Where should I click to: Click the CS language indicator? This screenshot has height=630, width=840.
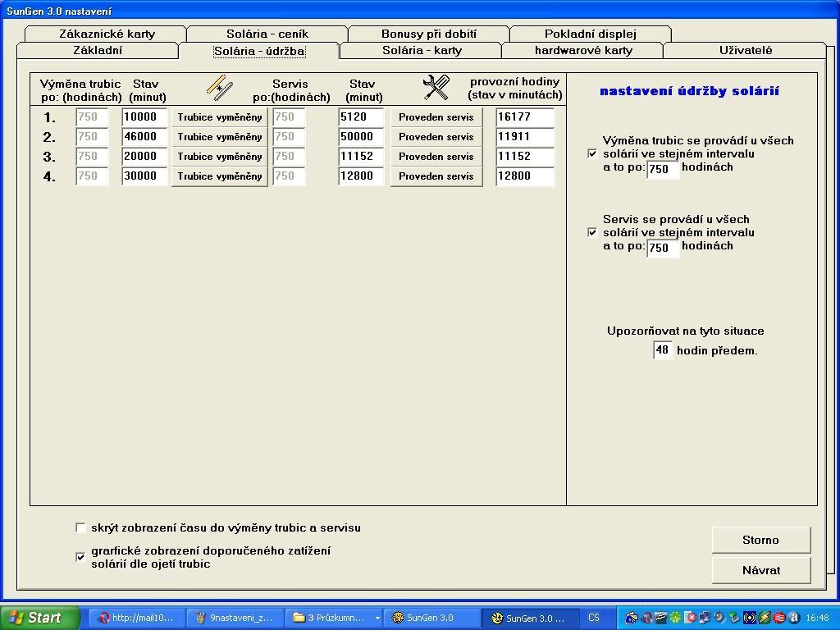[x=594, y=618]
